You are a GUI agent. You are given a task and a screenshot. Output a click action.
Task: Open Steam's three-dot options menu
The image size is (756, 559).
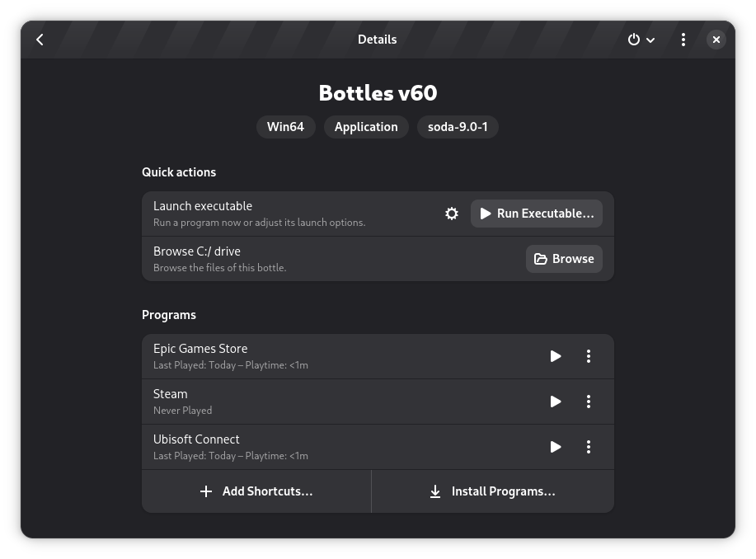(589, 402)
